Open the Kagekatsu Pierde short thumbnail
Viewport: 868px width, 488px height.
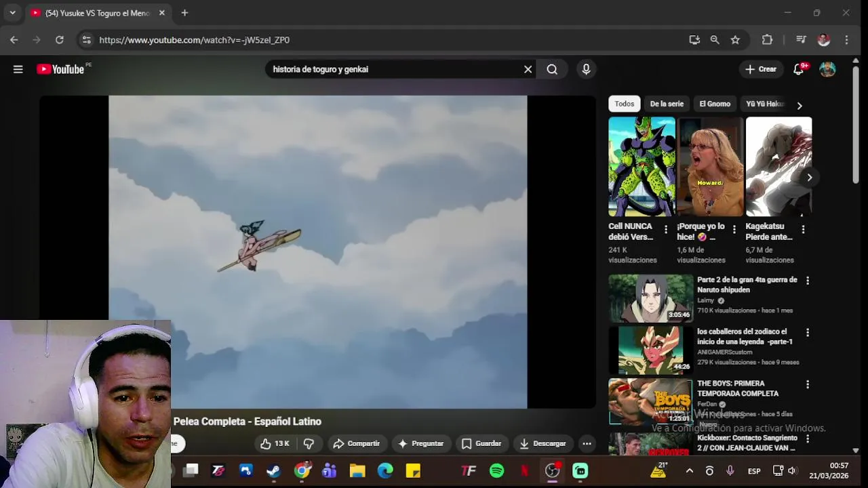pos(778,167)
